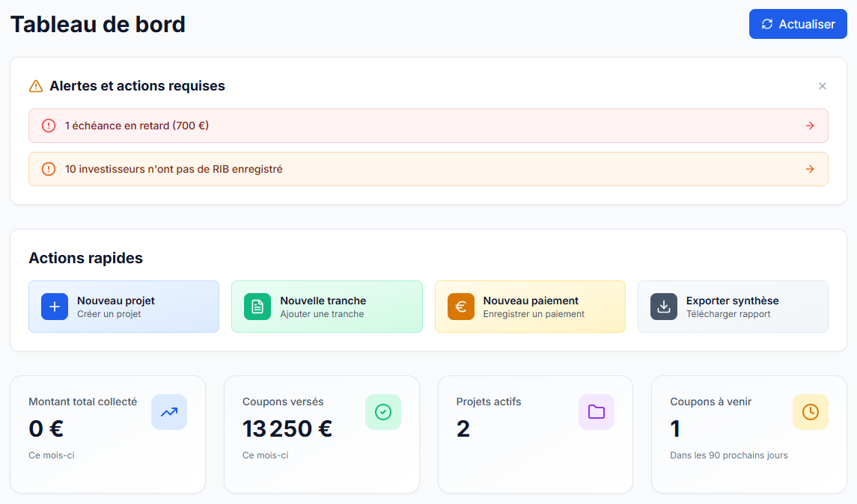Image resolution: width=857 pixels, height=504 pixels.
Task: Select the 'Enregistrer un paiement' quick action
Action: (x=533, y=314)
